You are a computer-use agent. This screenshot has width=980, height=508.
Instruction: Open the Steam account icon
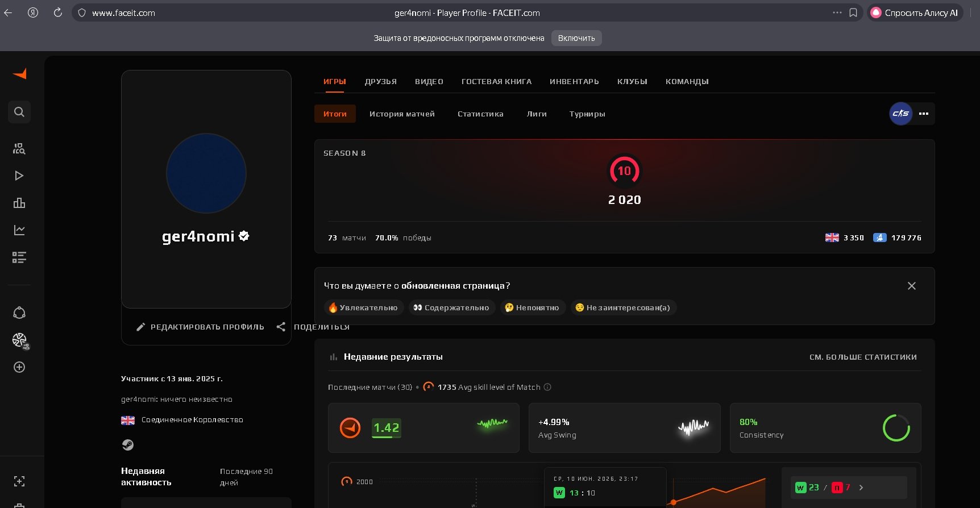[x=128, y=445]
